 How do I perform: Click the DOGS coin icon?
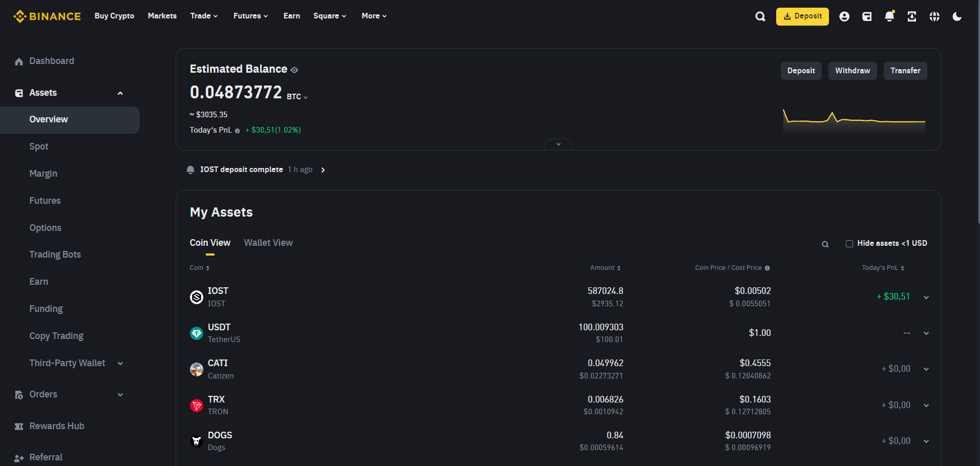(197, 441)
